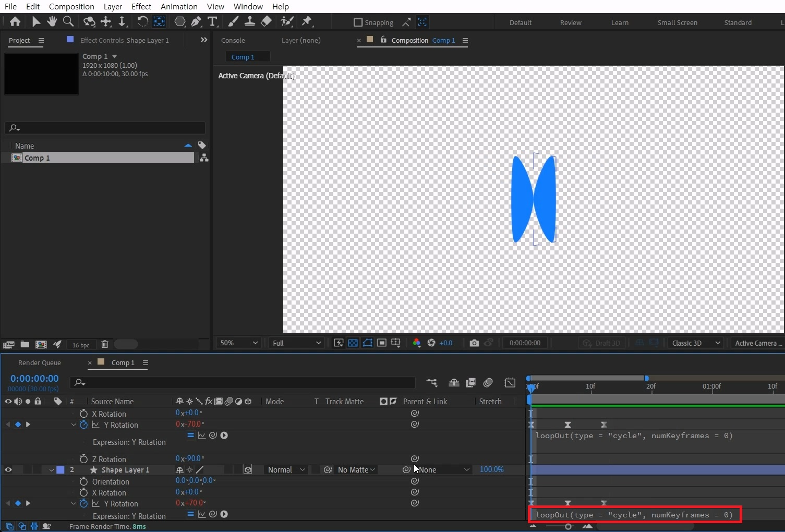The height and width of the screenshot is (532, 785).
Task: Click the Project panel search field
Action: pos(105,128)
